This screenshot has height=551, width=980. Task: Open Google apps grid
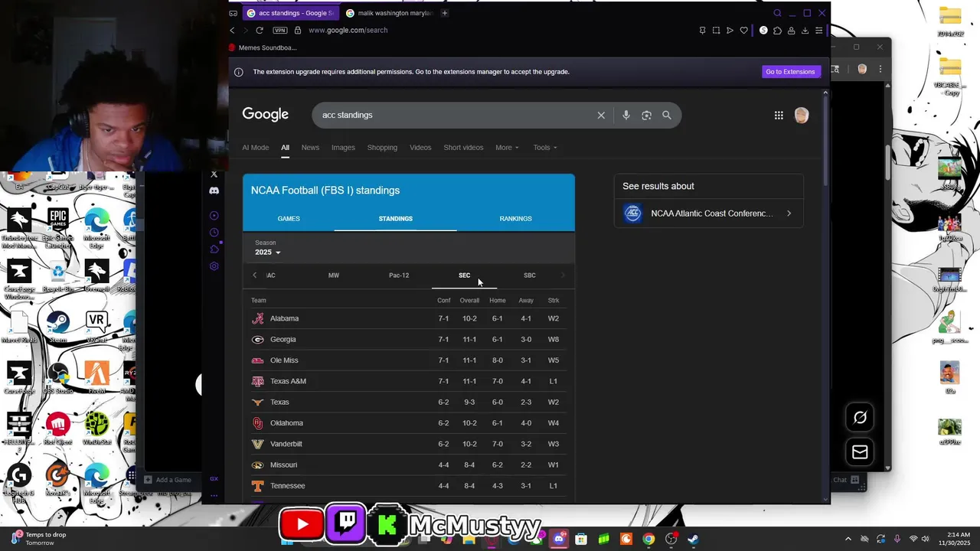779,115
